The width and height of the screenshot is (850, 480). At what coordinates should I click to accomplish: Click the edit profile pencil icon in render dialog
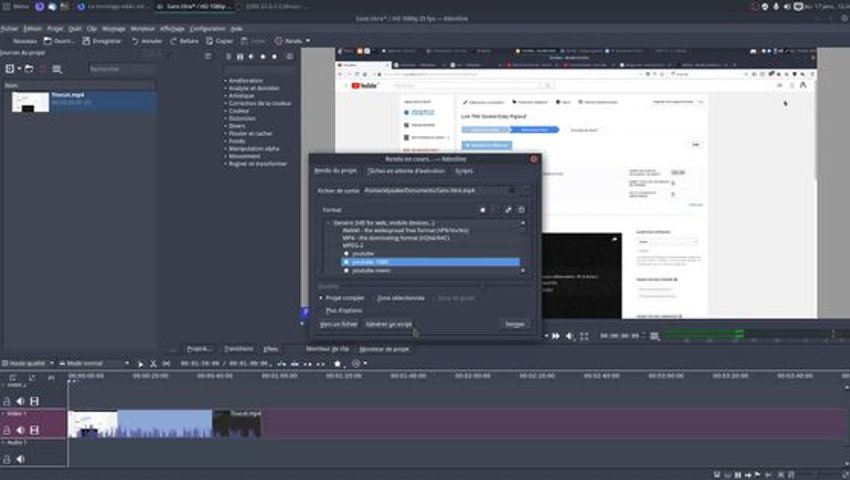point(508,210)
